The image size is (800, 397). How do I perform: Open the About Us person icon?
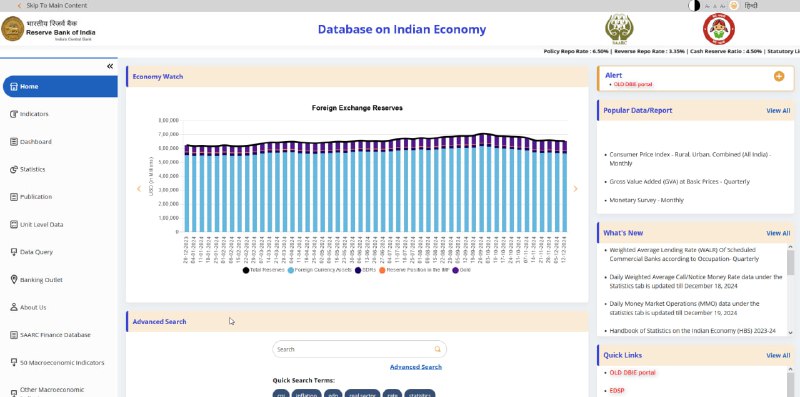tap(14, 307)
